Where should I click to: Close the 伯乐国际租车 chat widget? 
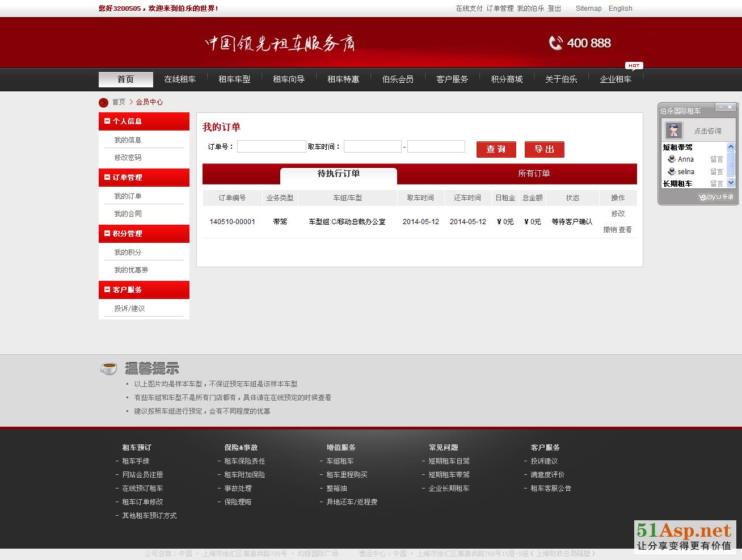click(730, 107)
